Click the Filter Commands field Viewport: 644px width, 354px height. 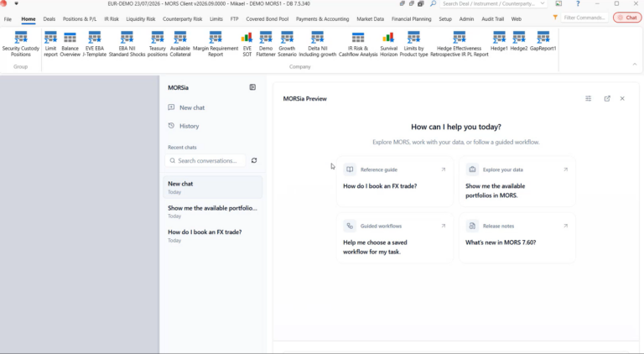pyautogui.click(x=584, y=18)
